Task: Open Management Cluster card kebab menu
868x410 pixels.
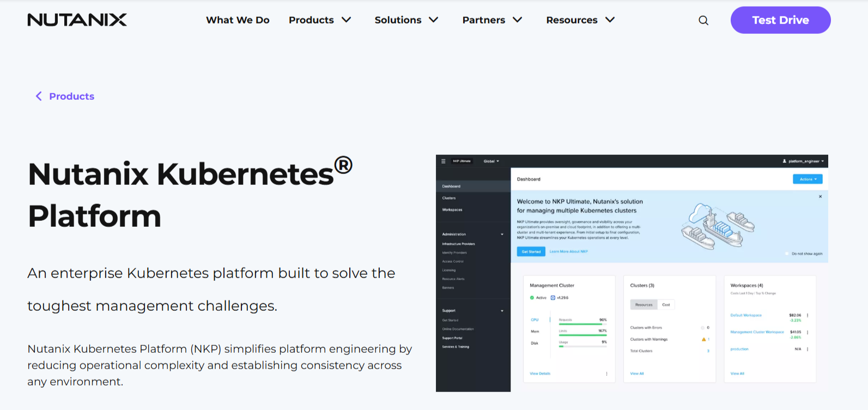Action: (x=606, y=373)
